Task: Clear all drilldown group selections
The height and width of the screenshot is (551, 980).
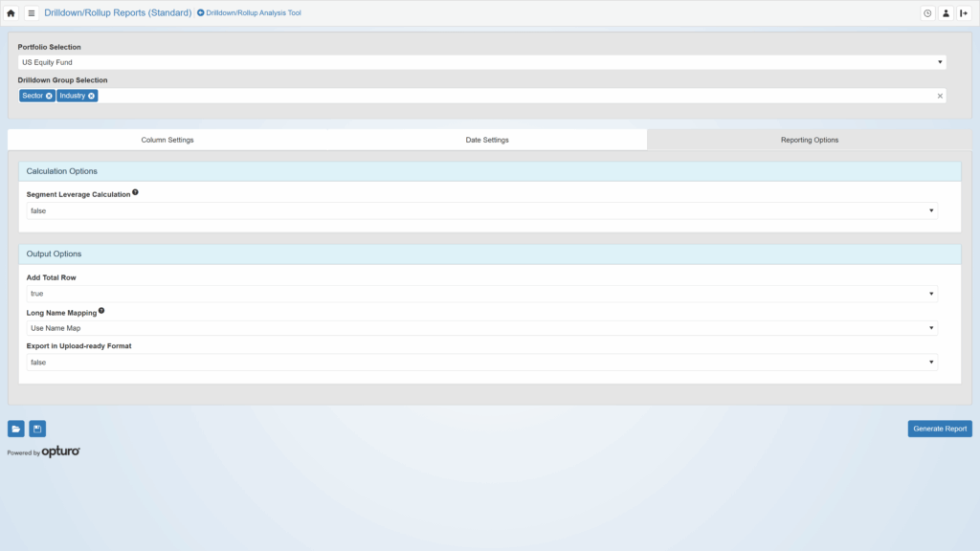Action: [x=940, y=96]
